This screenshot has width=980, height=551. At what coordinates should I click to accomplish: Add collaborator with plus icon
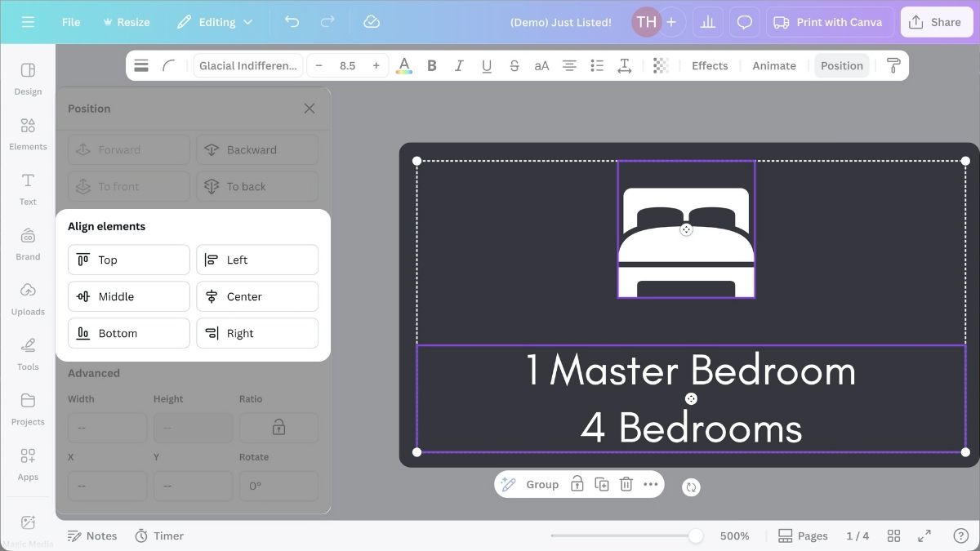pyautogui.click(x=671, y=22)
